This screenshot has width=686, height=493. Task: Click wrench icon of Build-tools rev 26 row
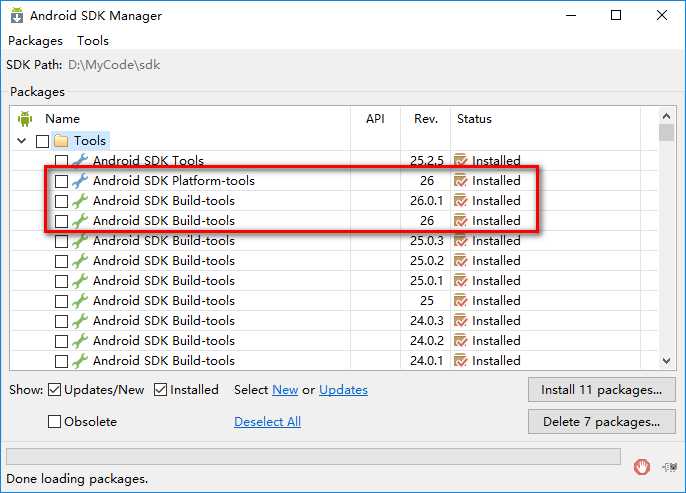80,221
